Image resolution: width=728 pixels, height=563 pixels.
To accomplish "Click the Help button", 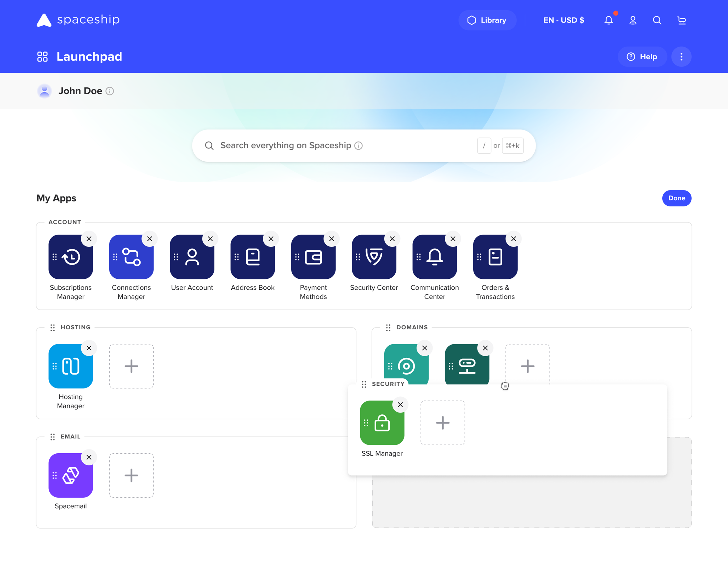I will click(642, 57).
